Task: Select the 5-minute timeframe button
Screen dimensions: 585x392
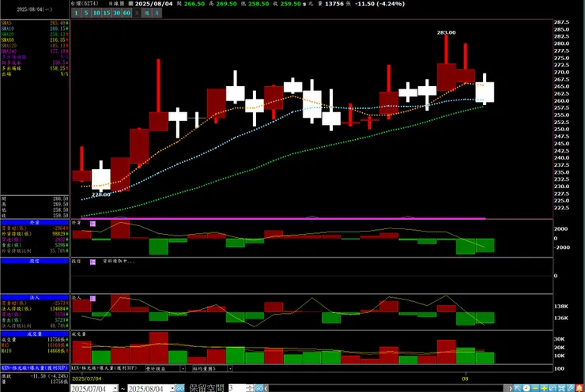Action: tap(86, 13)
